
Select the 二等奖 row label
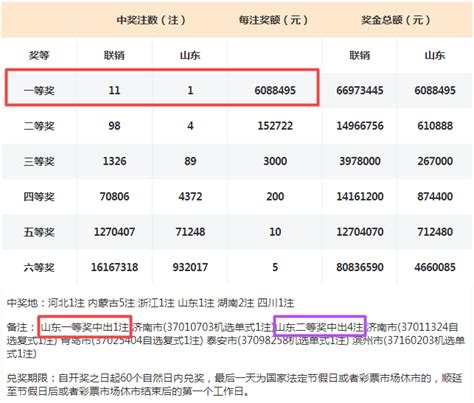point(39,126)
